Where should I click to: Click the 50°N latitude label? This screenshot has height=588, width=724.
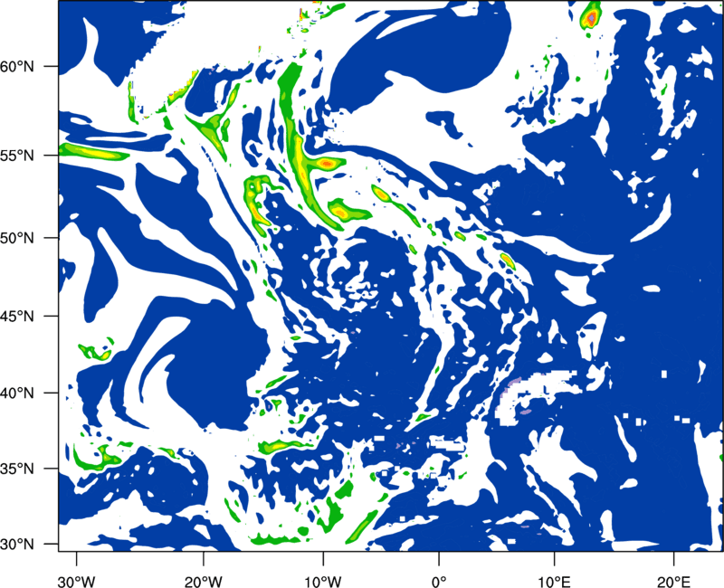[x=17, y=239]
